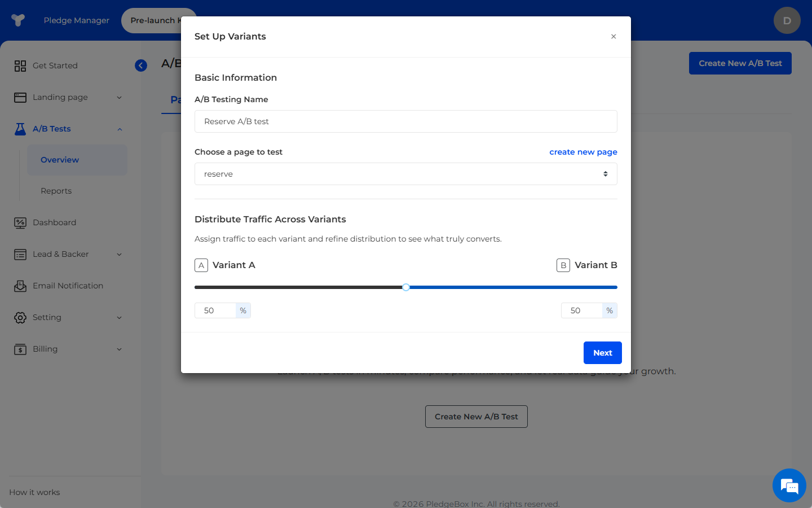Click the A/B Tests flask icon
Image resolution: width=812 pixels, height=508 pixels.
tap(20, 129)
